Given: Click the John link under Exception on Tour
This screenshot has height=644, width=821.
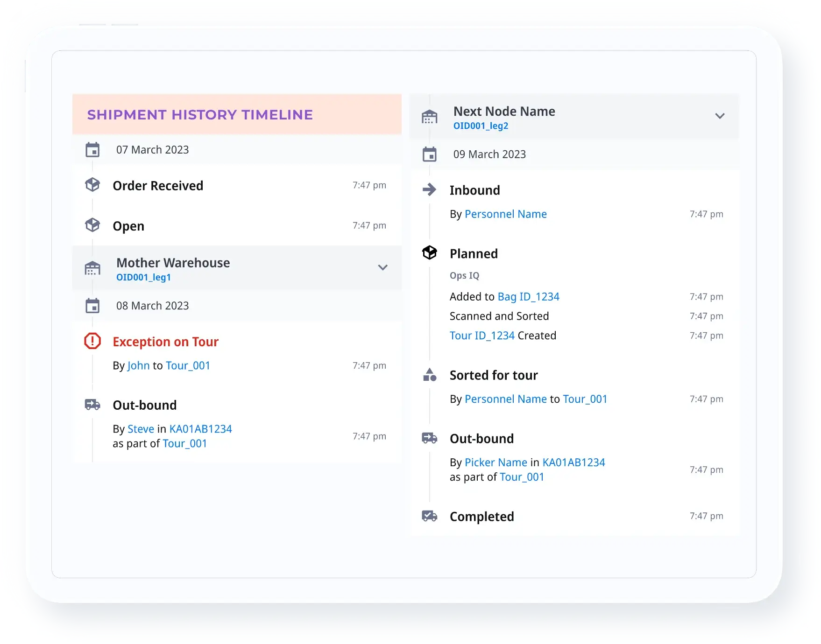Looking at the screenshot, I should pos(138,365).
